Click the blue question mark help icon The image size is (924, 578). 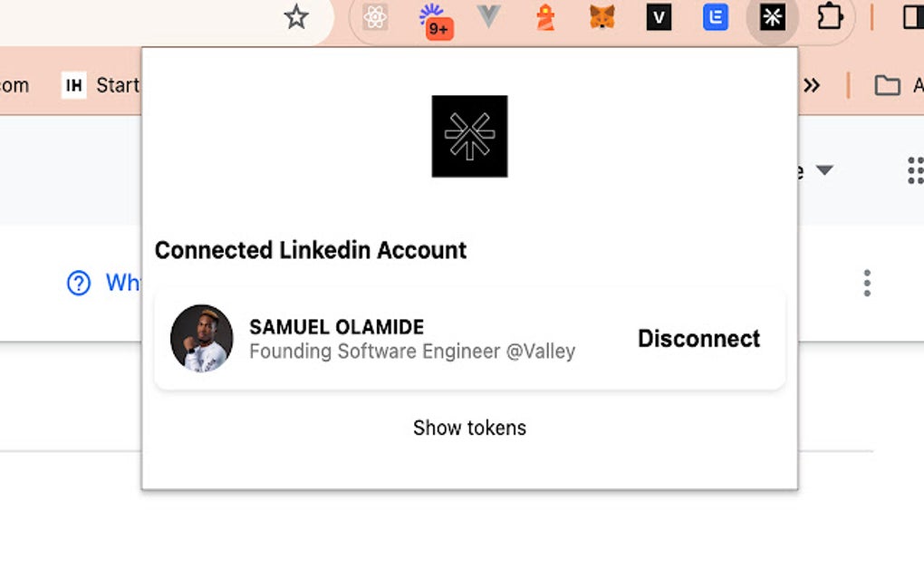pyautogui.click(x=79, y=283)
